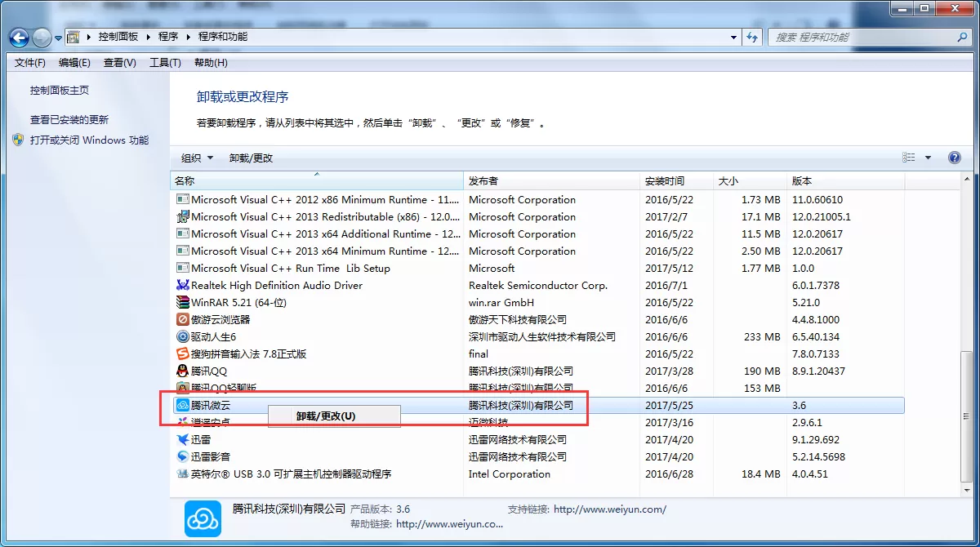Open 控制面板主页 link

[60, 91]
